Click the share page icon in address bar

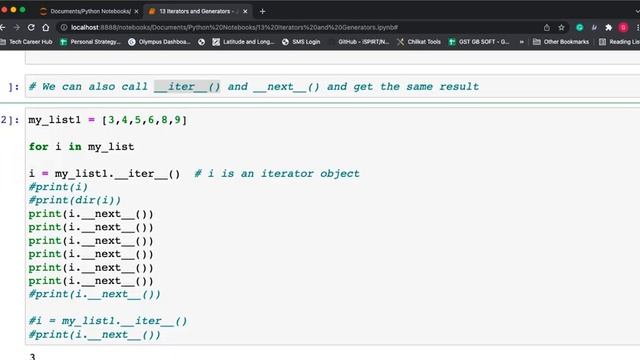[x=547, y=27]
